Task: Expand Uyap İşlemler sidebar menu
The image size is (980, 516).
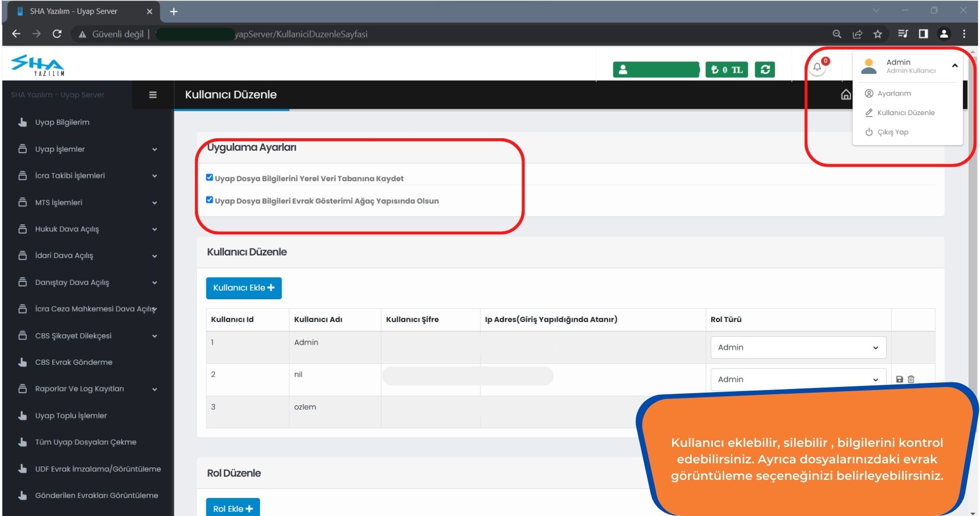Action: [88, 149]
